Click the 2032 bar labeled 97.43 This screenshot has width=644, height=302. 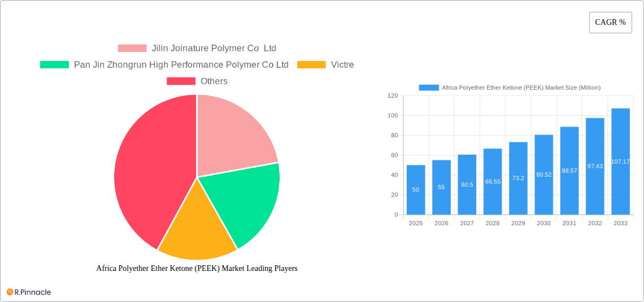(x=595, y=166)
